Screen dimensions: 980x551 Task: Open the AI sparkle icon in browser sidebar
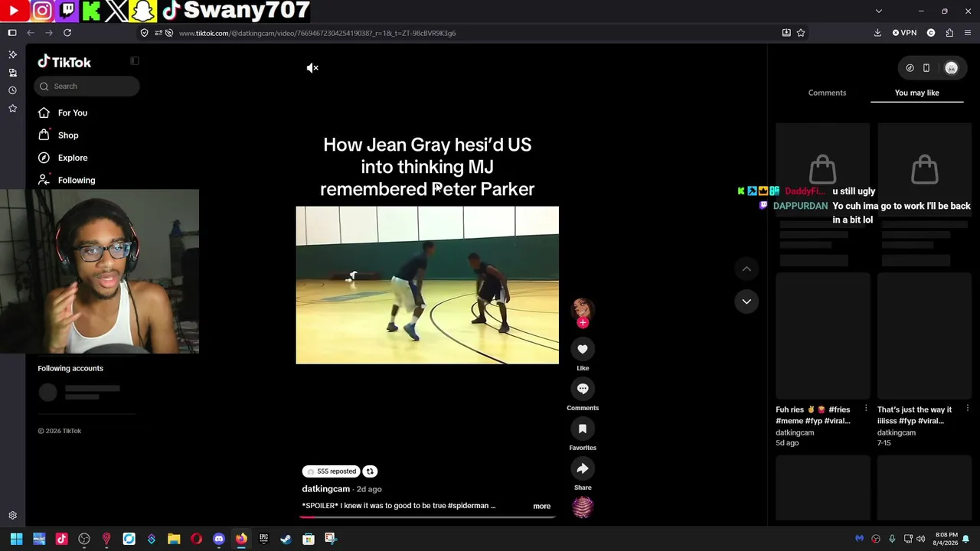click(x=12, y=55)
